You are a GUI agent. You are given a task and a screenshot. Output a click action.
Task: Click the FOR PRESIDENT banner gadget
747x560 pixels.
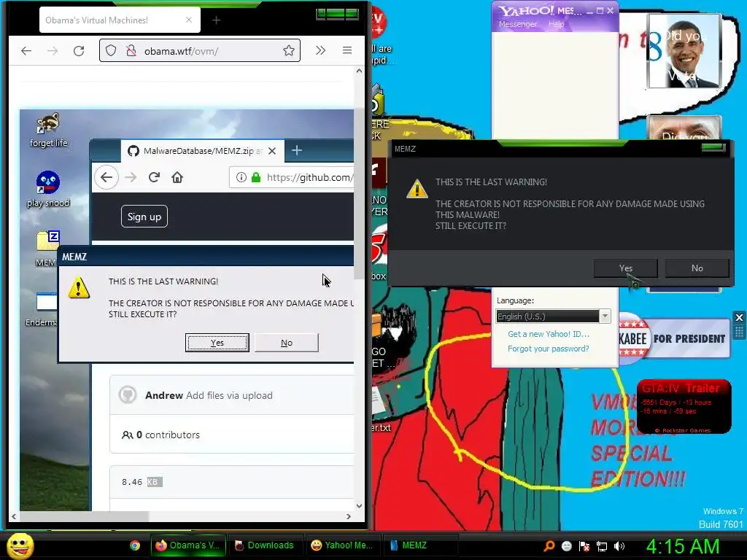[x=675, y=338]
